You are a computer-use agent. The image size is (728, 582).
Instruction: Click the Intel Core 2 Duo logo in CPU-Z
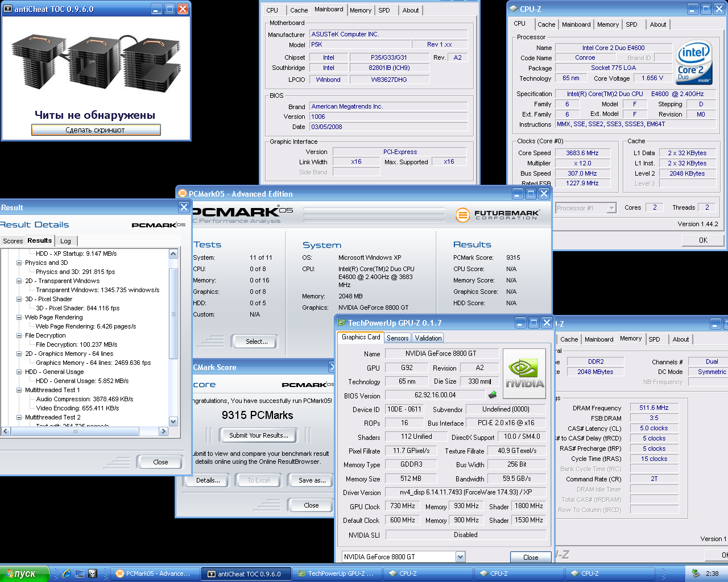click(x=694, y=63)
